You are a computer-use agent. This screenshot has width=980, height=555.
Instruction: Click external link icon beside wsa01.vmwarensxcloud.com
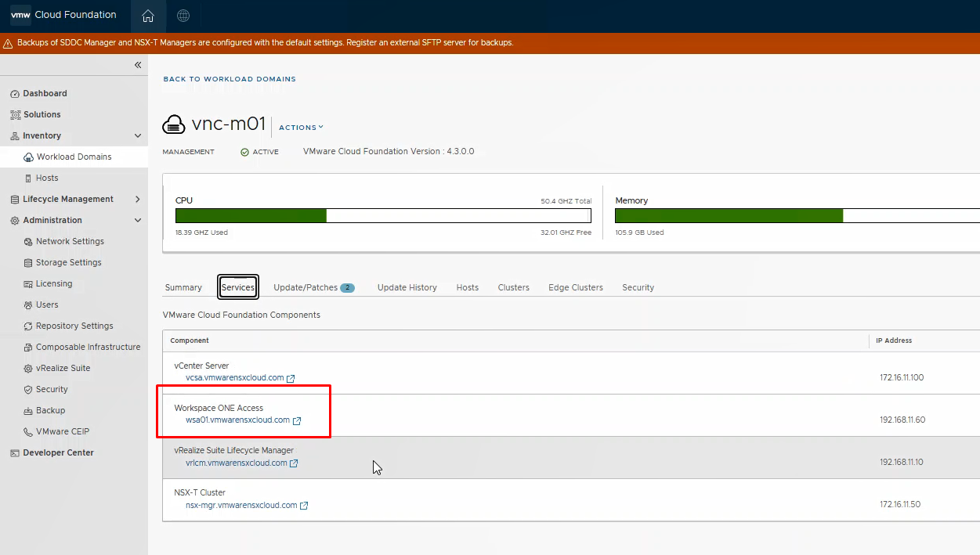coord(297,420)
